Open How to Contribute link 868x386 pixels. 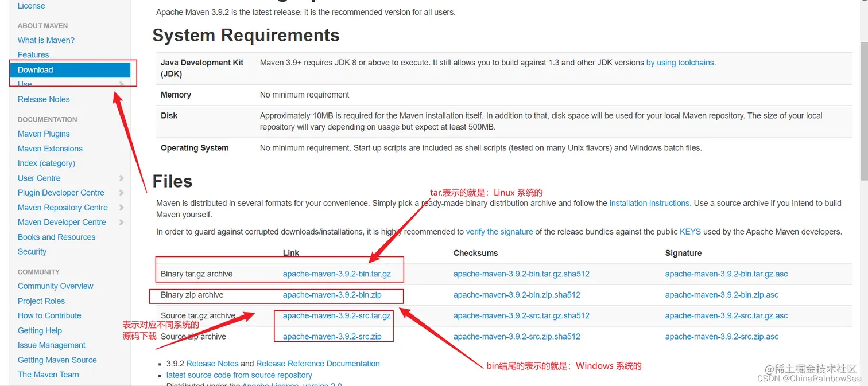(x=49, y=316)
